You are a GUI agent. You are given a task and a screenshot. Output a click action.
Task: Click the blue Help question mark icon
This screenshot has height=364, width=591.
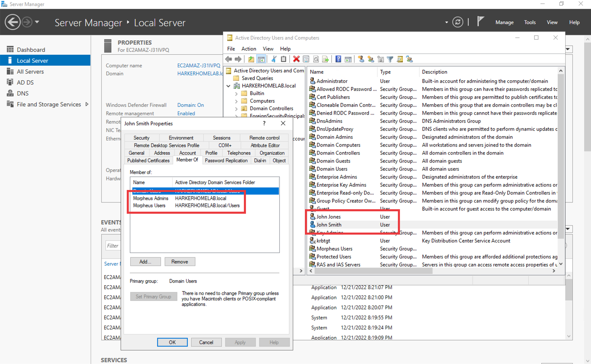338,59
